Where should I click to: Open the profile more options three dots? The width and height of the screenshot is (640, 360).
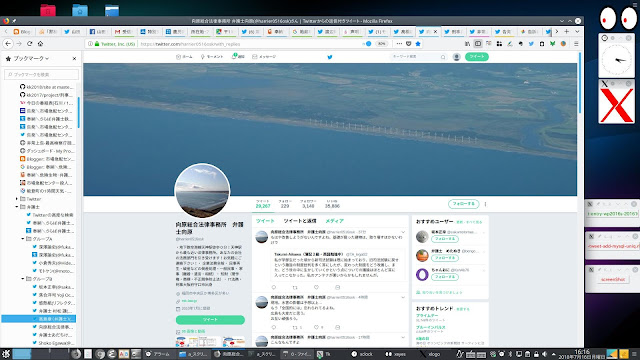[485, 204]
